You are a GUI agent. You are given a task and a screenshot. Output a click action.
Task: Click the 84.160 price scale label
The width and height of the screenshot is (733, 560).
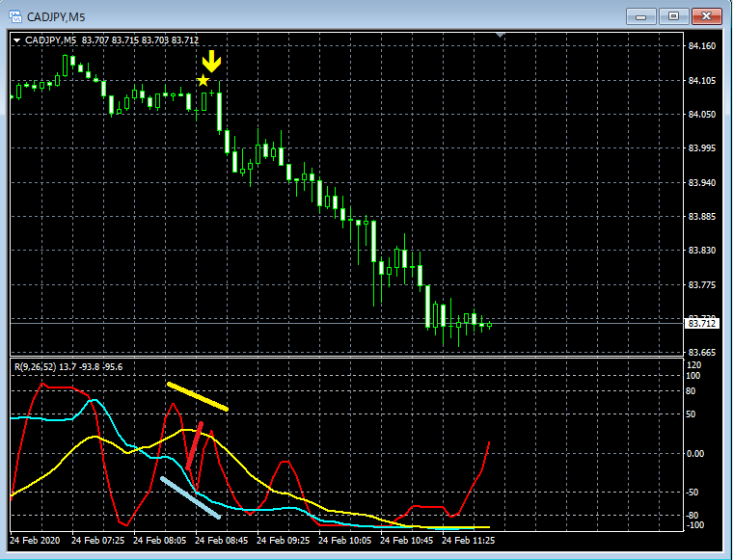702,45
